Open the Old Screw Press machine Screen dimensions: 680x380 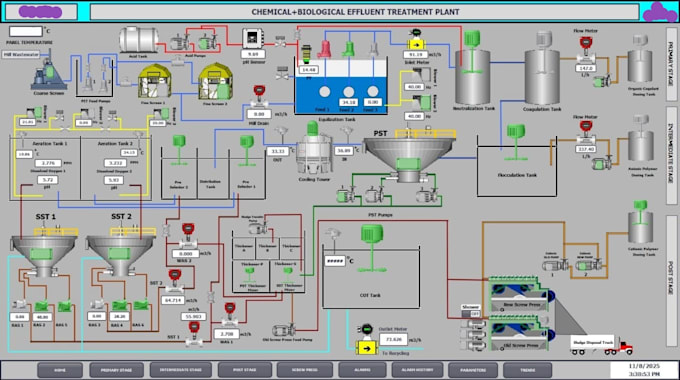(522, 334)
